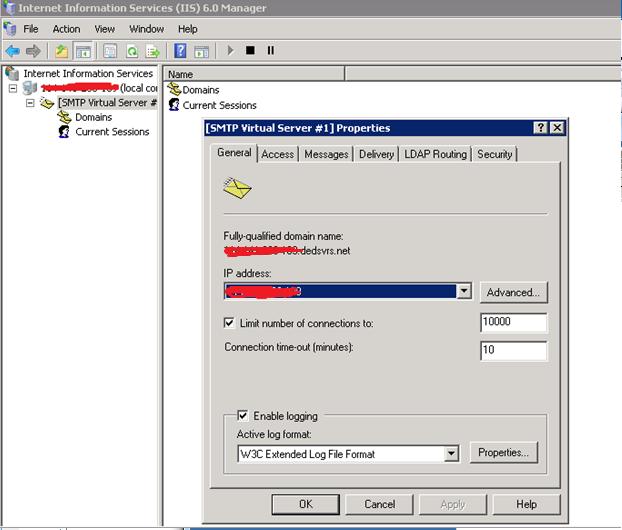Screen dimensions: 622x530
Task: Select Current Sessions label in tree pane
Action: pyautogui.click(x=112, y=132)
